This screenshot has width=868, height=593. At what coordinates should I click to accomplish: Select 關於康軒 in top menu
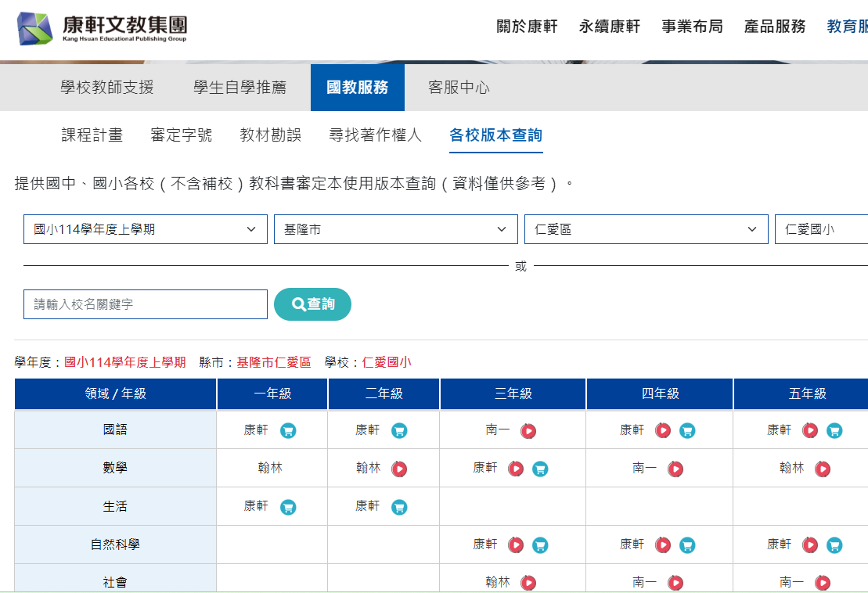coord(527,27)
